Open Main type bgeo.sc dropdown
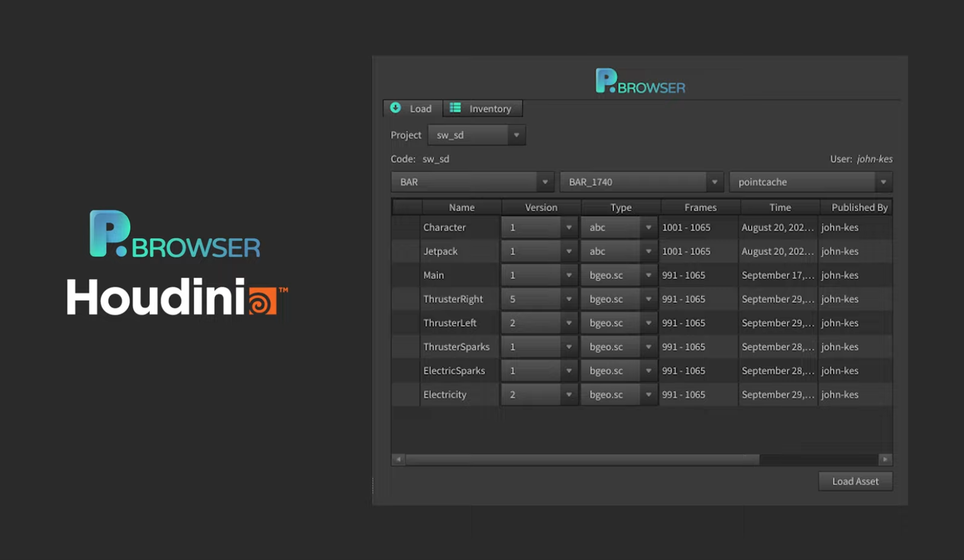 click(x=619, y=275)
